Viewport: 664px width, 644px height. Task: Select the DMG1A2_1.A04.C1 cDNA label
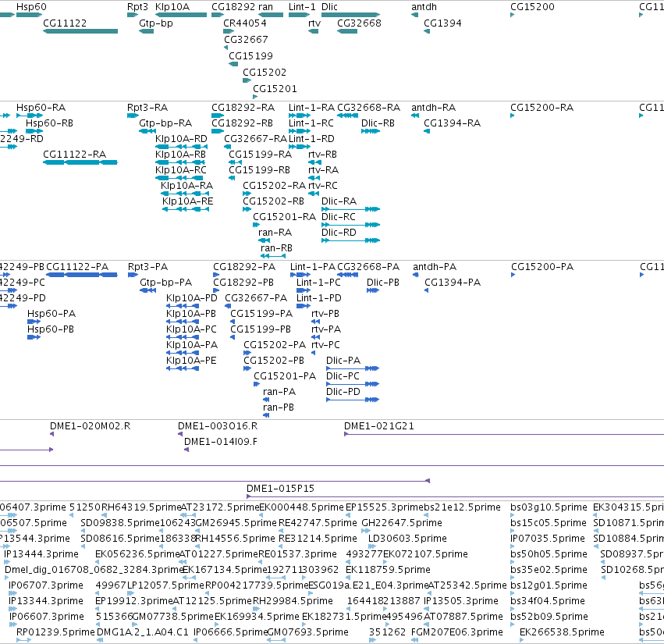tap(143, 632)
